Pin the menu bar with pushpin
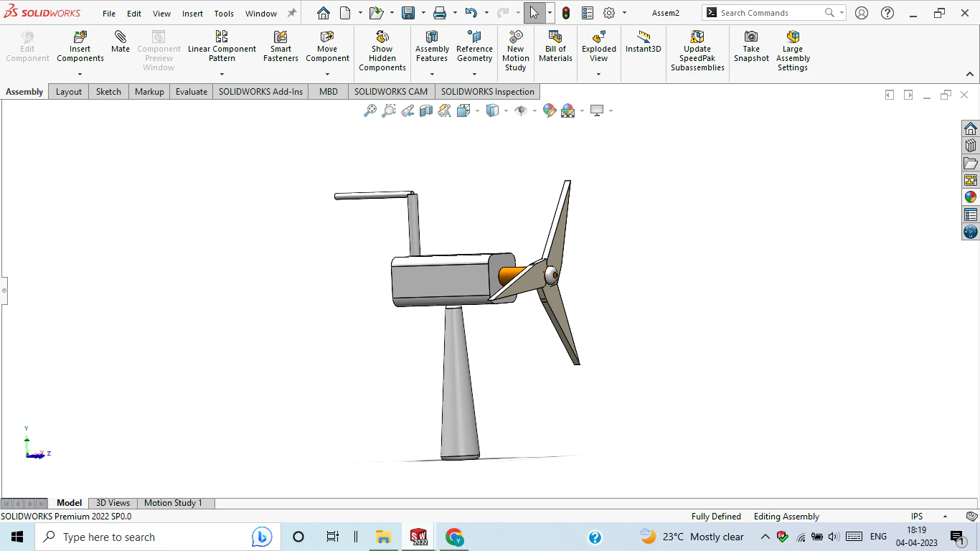 292,13
